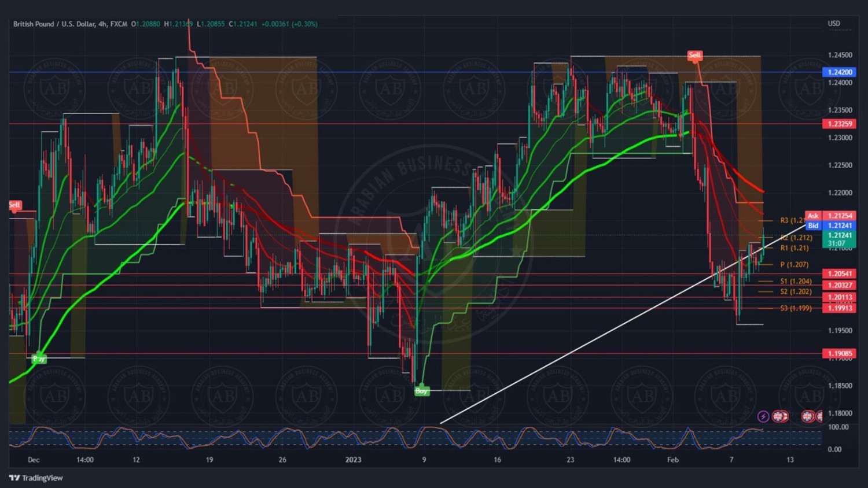The image size is (868, 488).
Task: Click the close value C1.21241
Action: coord(243,24)
